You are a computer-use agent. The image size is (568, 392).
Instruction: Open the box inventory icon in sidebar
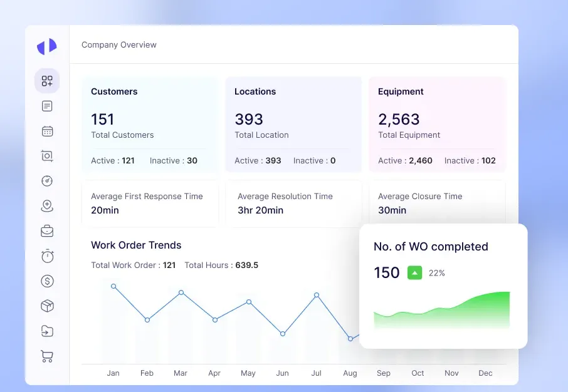[48, 306]
